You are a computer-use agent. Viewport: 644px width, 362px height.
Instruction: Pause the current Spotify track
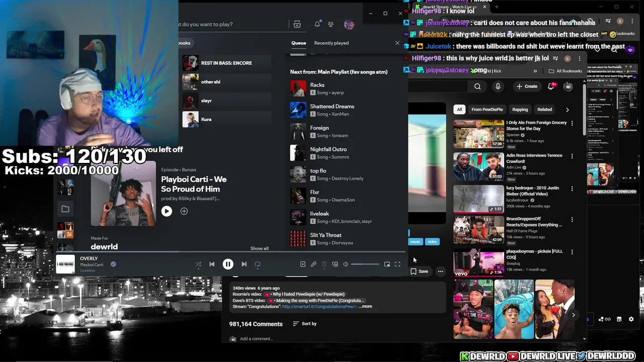click(228, 264)
